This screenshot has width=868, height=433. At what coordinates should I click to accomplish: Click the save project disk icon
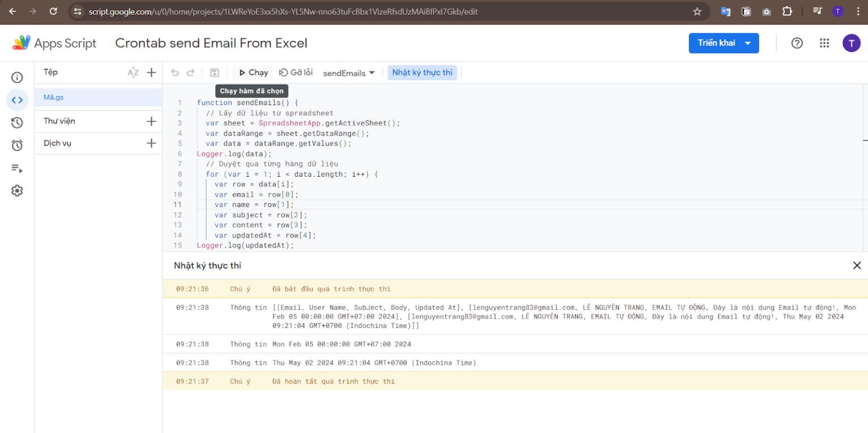215,73
